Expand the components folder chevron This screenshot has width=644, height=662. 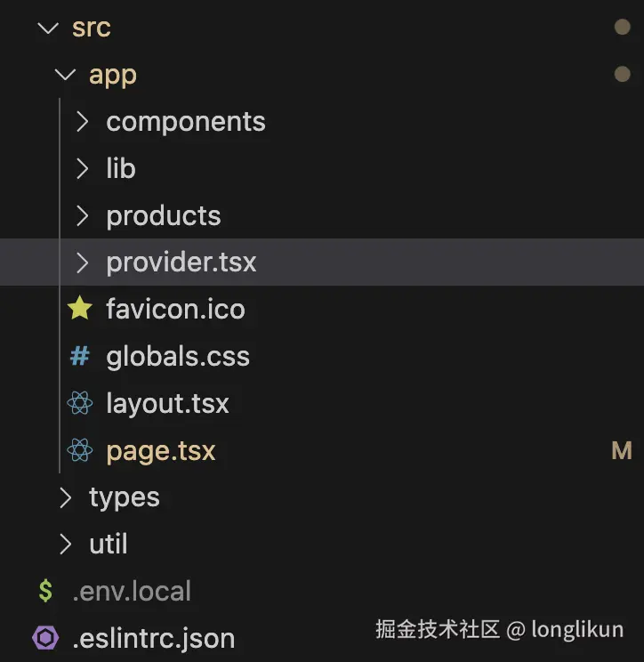[x=82, y=122]
